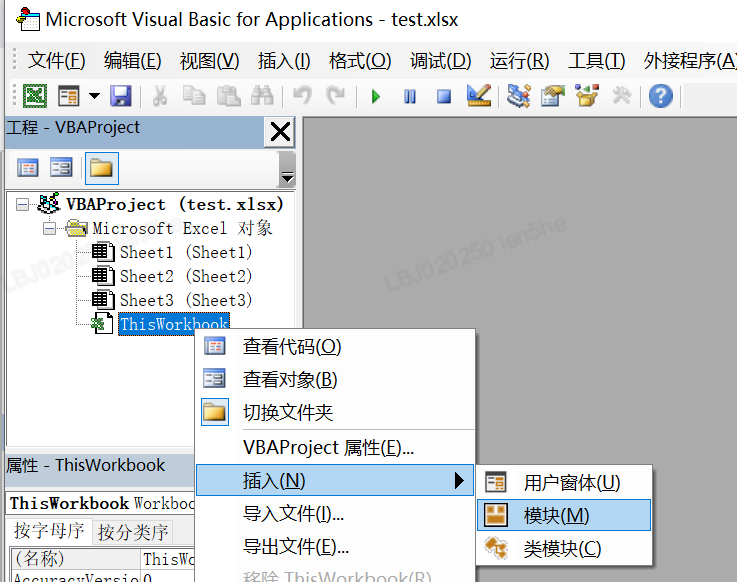Open Properties Window toolbar icon
The width and height of the screenshot is (737, 582).
click(x=553, y=96)
